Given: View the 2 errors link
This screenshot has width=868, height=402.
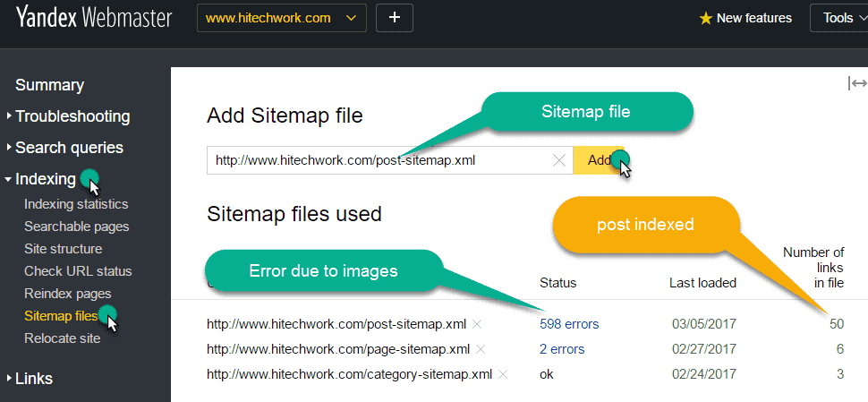Looking at the screenshot, I should pyautogui.click(x=562, y=349).
